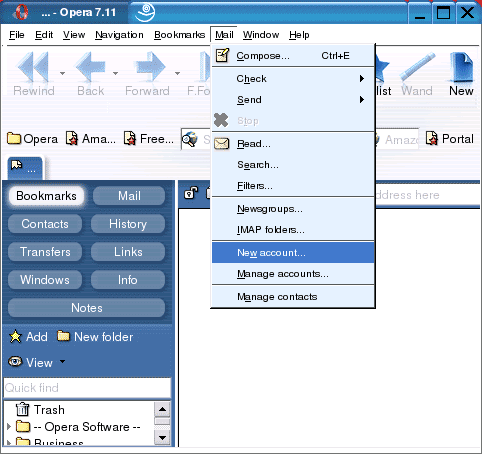Click the Forward arrow toolbar icon

150,67
